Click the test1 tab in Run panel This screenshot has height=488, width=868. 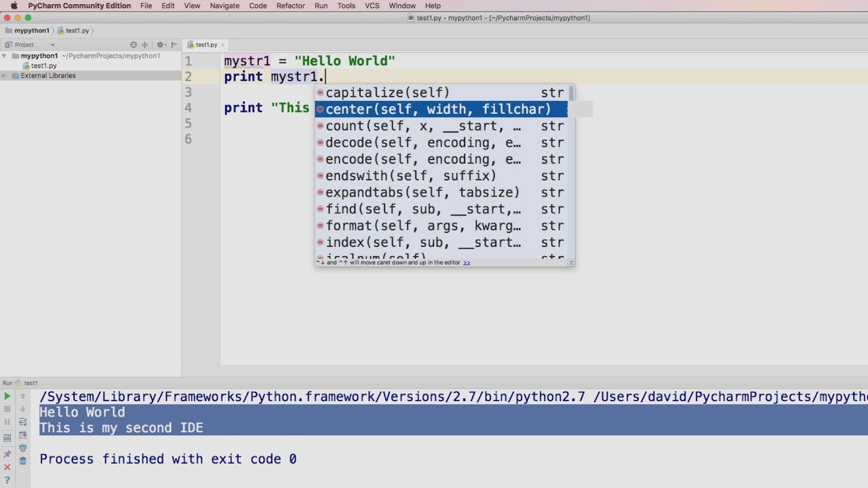tap(28, 383)
